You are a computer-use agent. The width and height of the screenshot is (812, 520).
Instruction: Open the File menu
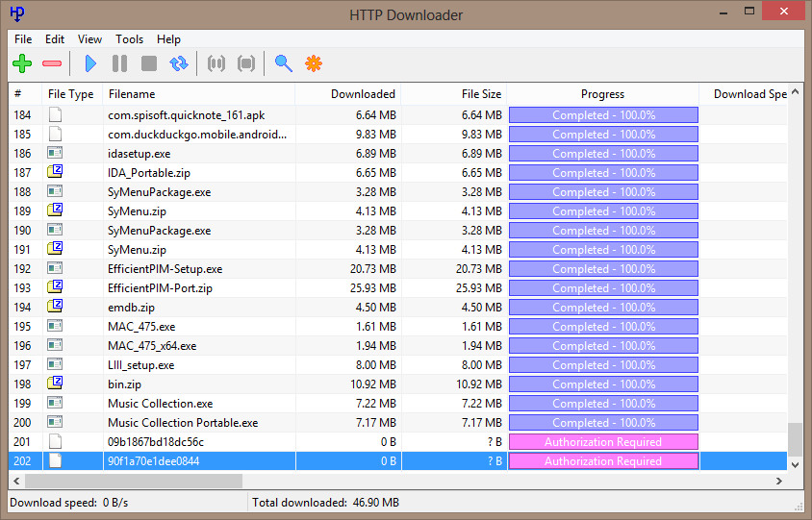[23, 39]
